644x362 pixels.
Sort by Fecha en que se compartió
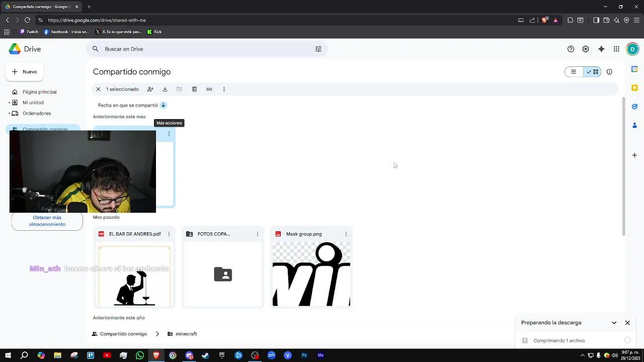click(x=128, y=105)
